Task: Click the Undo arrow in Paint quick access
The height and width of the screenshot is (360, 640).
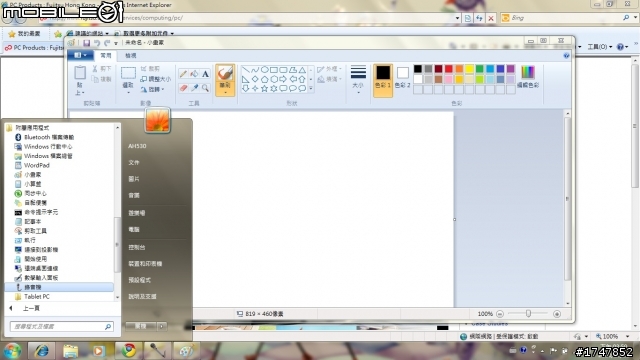Action: click(97, 43)
